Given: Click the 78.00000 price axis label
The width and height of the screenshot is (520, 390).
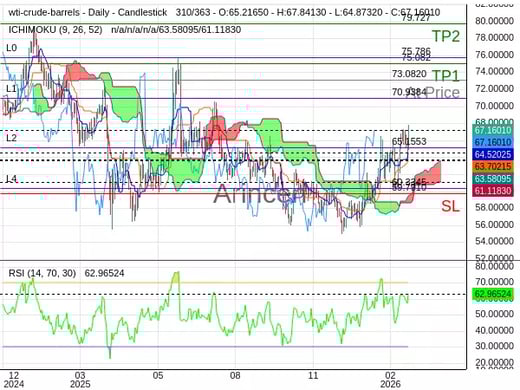Looking at the screenshot, I should pos(494,37).
